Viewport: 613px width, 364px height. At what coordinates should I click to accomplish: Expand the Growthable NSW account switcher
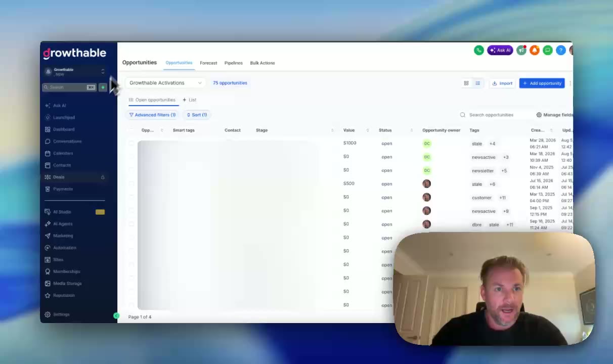click(x=75, y=71)
